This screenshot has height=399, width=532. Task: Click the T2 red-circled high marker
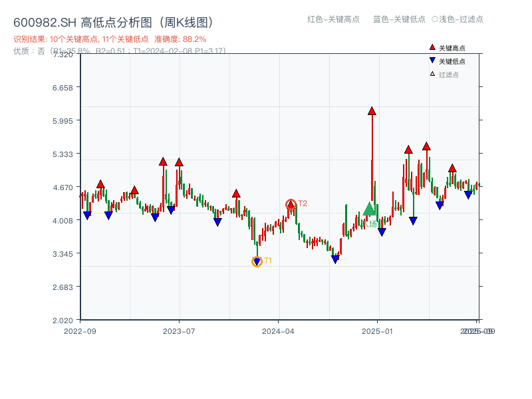click(x=291, y=202)
